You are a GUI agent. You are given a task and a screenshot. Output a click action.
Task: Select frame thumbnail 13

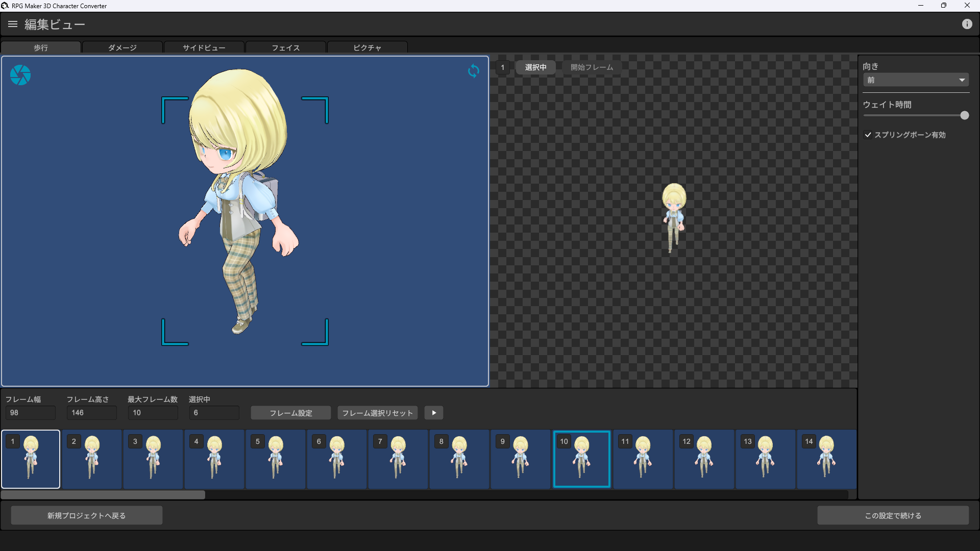pos(766,459)
